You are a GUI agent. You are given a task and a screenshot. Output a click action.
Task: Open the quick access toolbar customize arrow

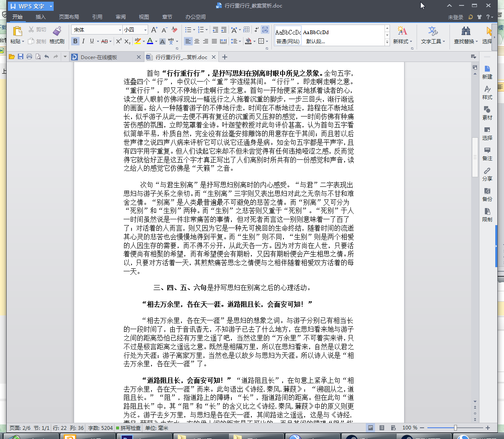(x=65, y=57)
